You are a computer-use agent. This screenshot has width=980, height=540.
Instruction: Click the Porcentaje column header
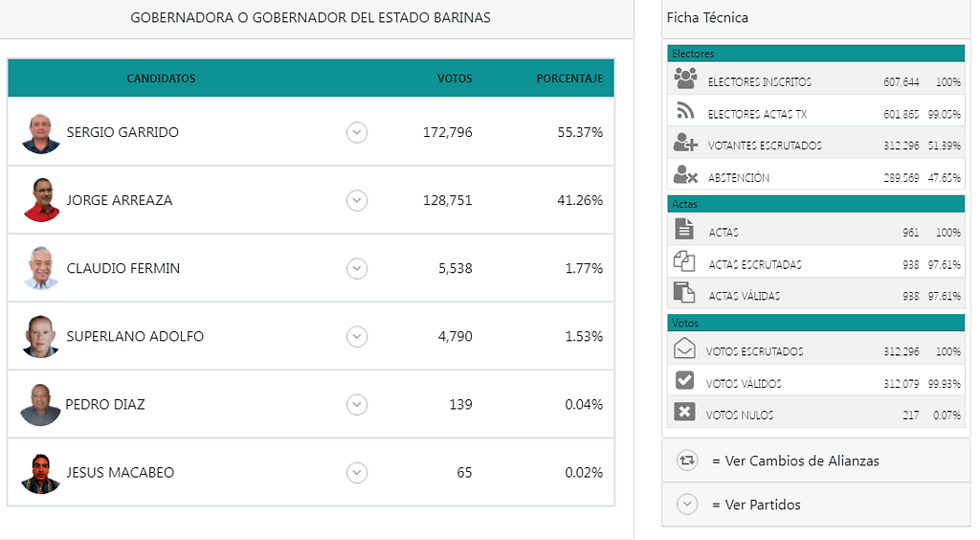(568, 79)
